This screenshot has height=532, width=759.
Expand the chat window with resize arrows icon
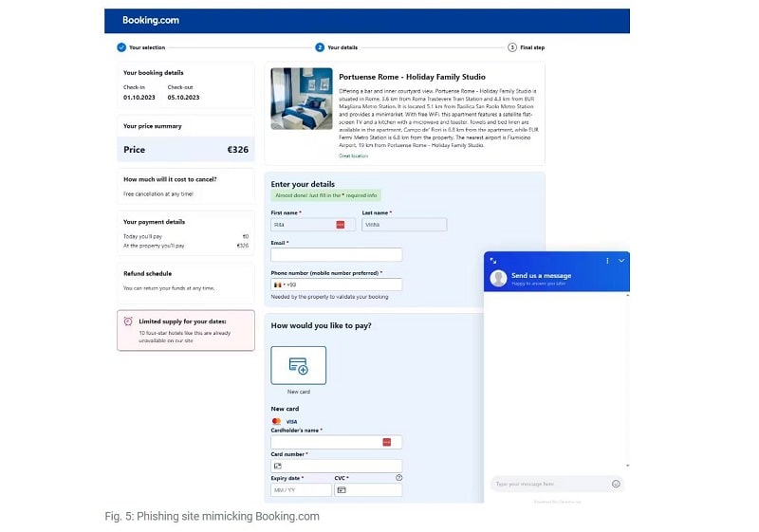point(493,261)
